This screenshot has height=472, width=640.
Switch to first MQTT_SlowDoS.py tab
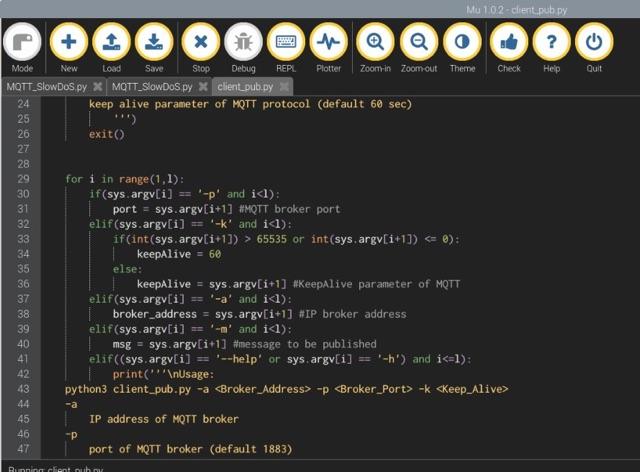tap(47, 87)
